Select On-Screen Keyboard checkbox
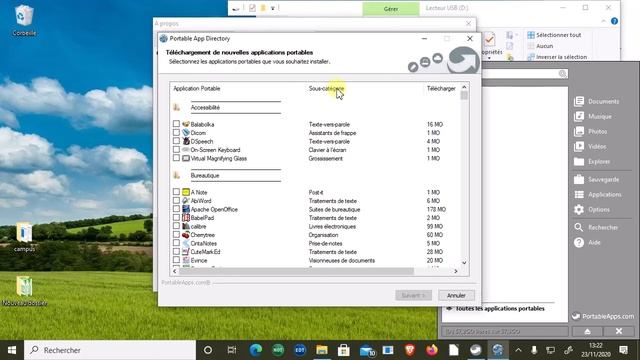 [x=176, y=149]
